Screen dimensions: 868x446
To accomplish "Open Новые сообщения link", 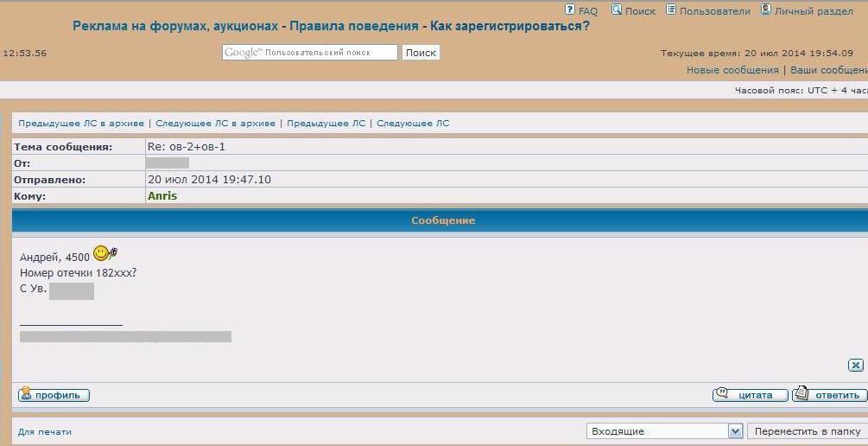I will (x=732, y=70).
